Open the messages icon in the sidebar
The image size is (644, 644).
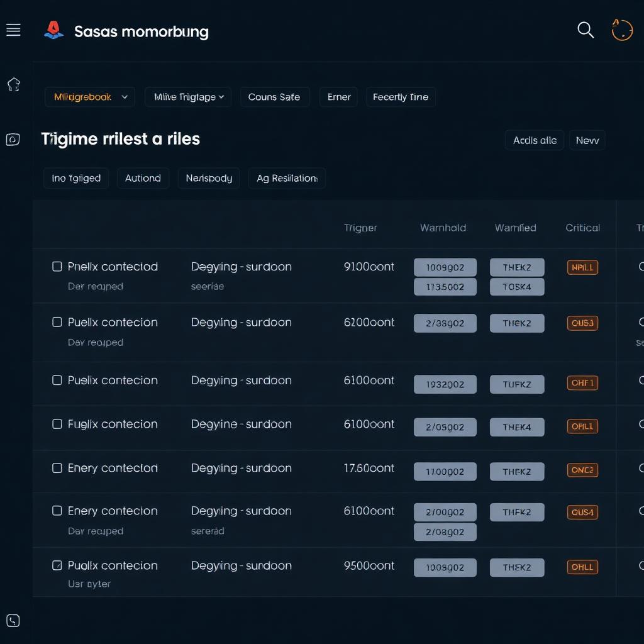[x=13, y=139]
